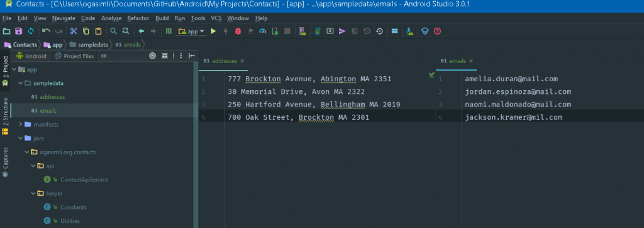Click the Run with Coverage icon
The image size is (644, 228).
pos(250,31)
